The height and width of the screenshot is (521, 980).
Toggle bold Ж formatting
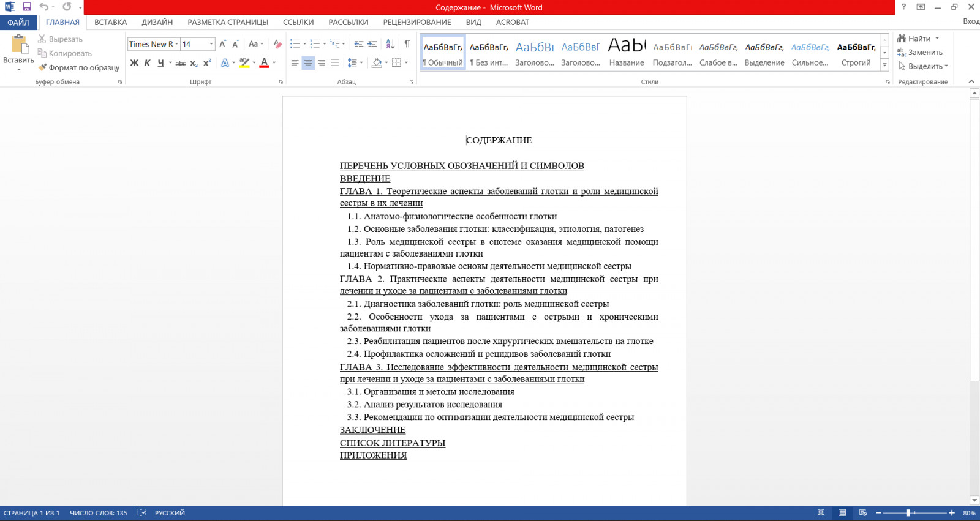(134, 63)
